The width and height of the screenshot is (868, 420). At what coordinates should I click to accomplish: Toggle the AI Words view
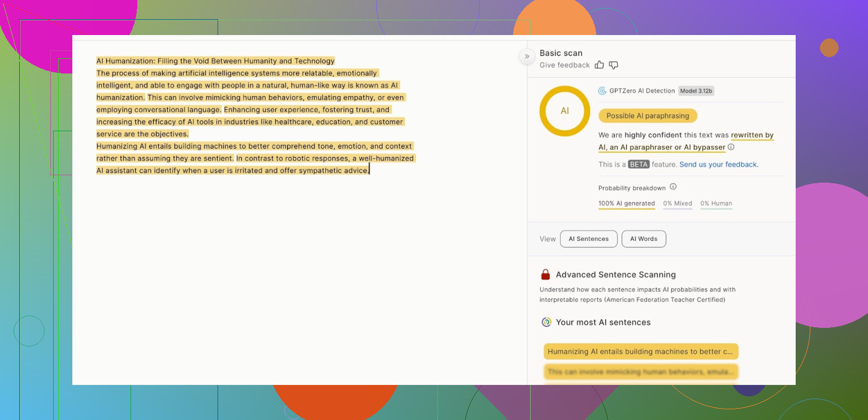[x=644, y=239]
